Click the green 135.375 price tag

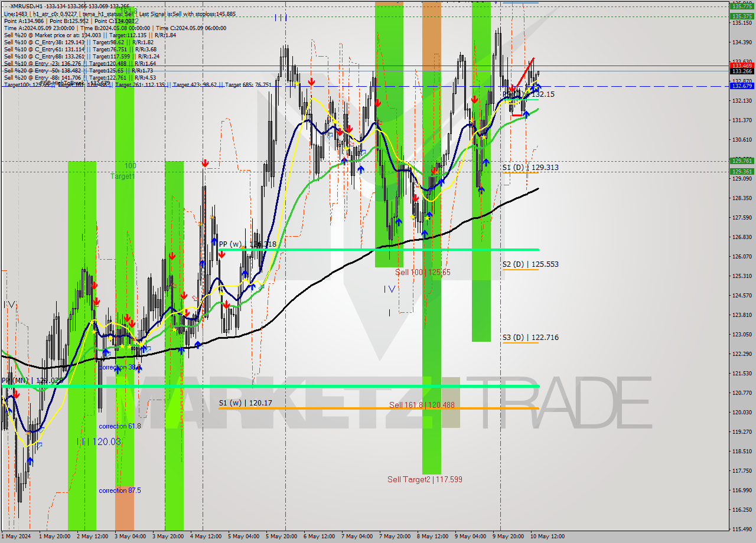pos(742,17)
